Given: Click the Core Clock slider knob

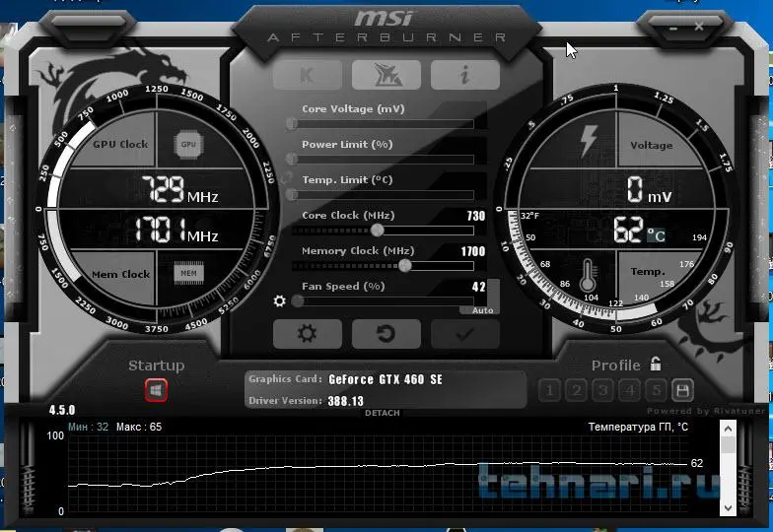Looking at the screenshot, I should (x=377, y=230).
